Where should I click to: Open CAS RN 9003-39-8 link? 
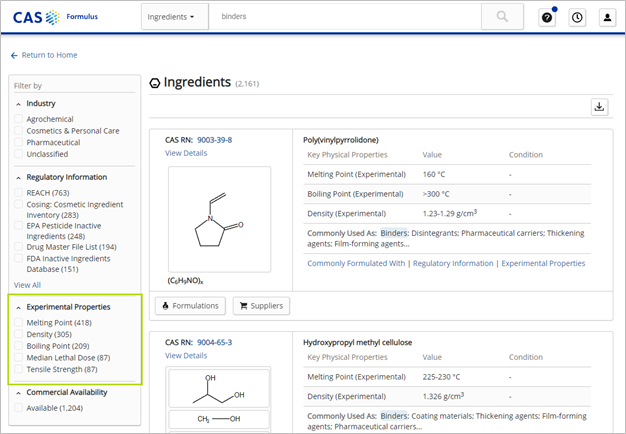pyautogui.click(x=214, y=140)
